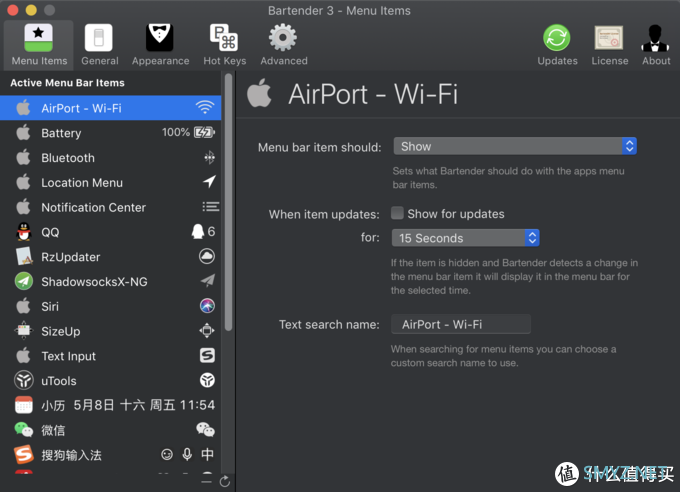This screenshot has width=680, height=492.
Task: Select the Battery menu item row
Action: coord(111,133)
